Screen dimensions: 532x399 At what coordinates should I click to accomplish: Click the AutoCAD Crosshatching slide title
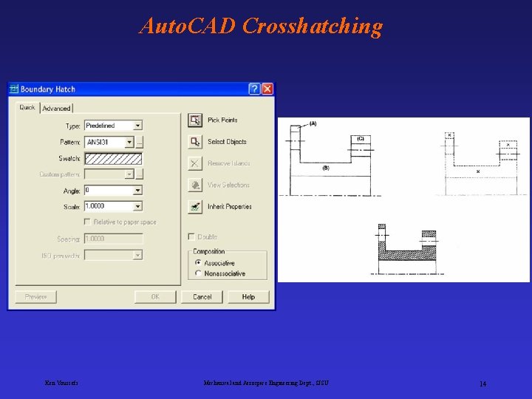click(261, 26)
